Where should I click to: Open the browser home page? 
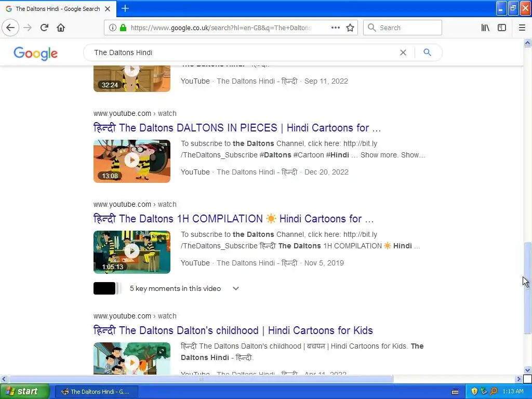(61, 28)
